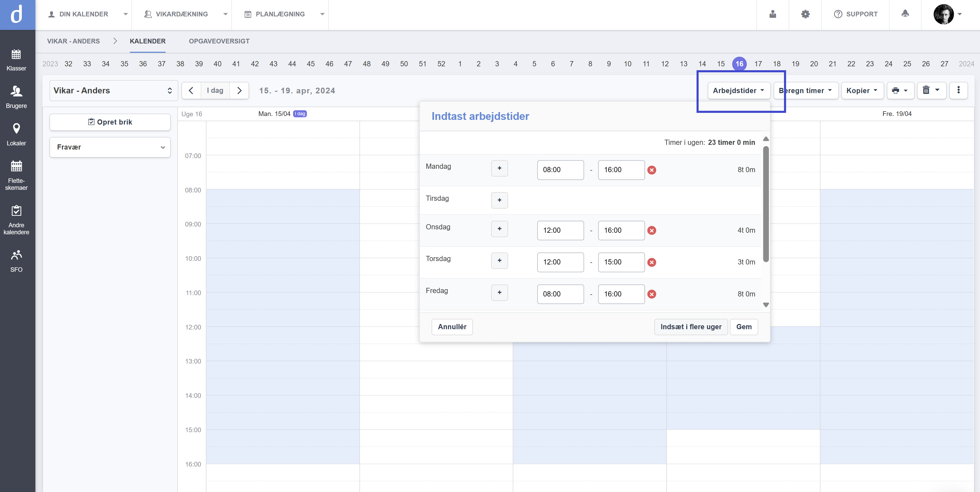Click the notification bell icon
980x492 pixels.
(905, 14)
